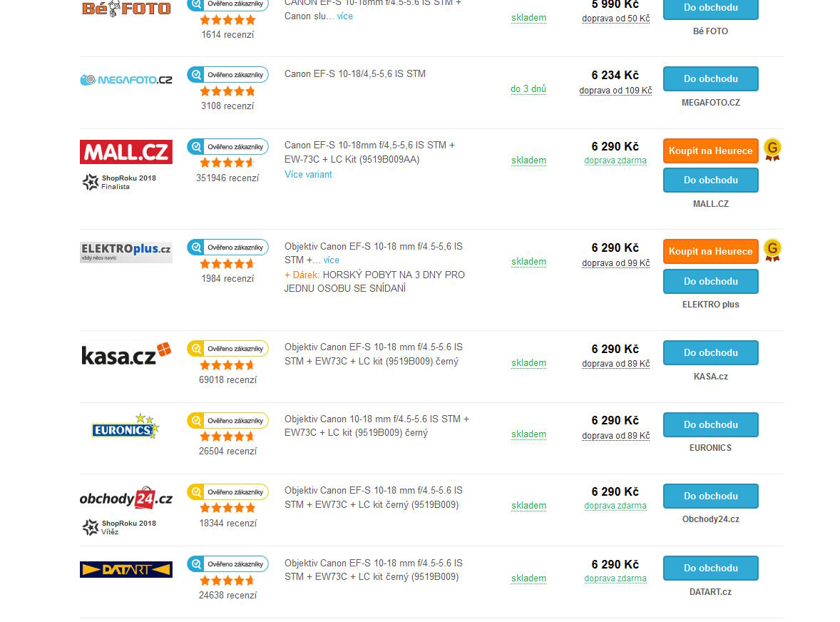
Task: Click MALL.CZ 'Do obchodu' button
Action: pos(710,180)
